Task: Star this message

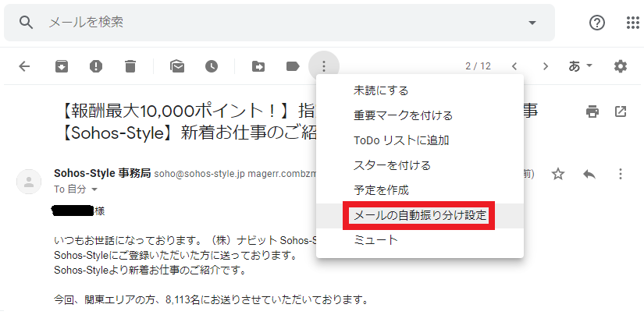Action: (558, 174)
